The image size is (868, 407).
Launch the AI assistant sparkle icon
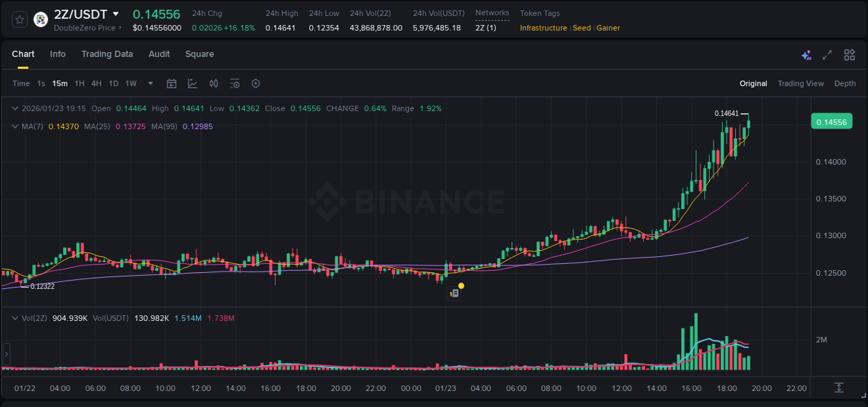[x=806, y=54]
